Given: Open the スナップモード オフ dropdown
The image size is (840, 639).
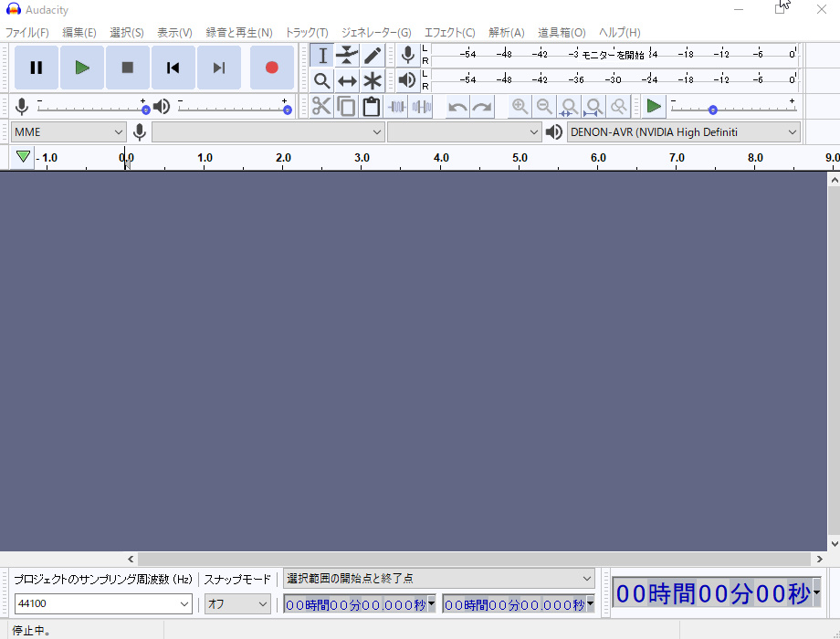Looking at the screenshot, I should [x=237, y=603].
